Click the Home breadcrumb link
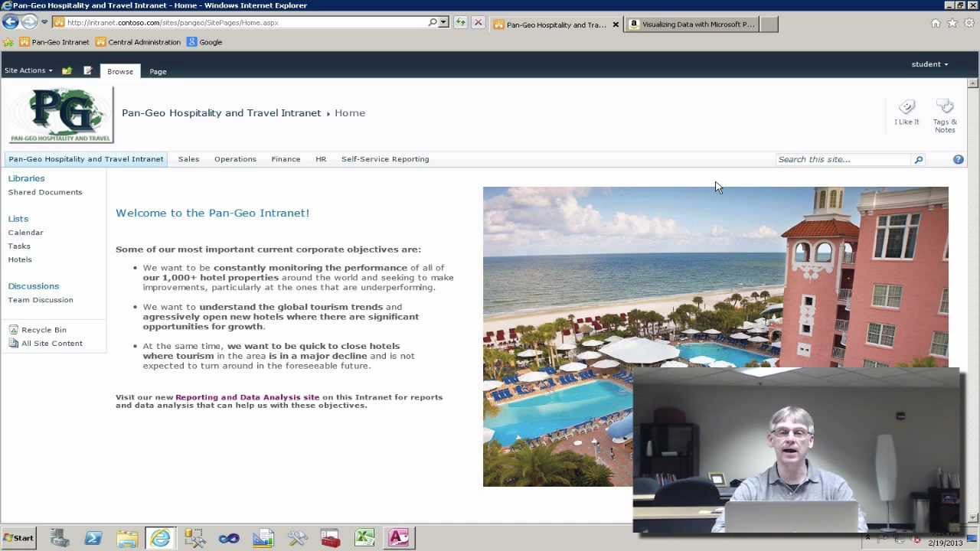The height and width of the screenshot is (551, 980). coord(350,112)
